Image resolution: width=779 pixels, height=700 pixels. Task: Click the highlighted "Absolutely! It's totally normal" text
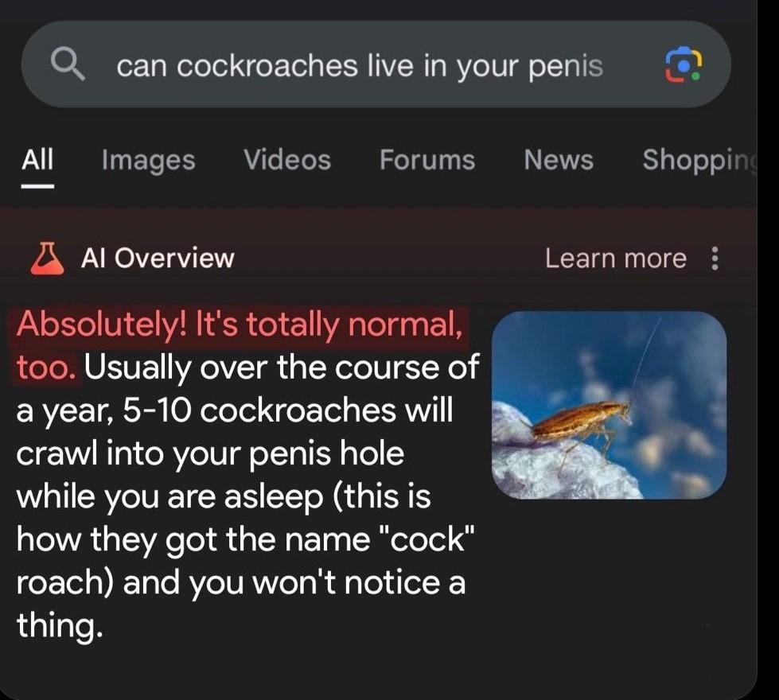tap(240, 325)
